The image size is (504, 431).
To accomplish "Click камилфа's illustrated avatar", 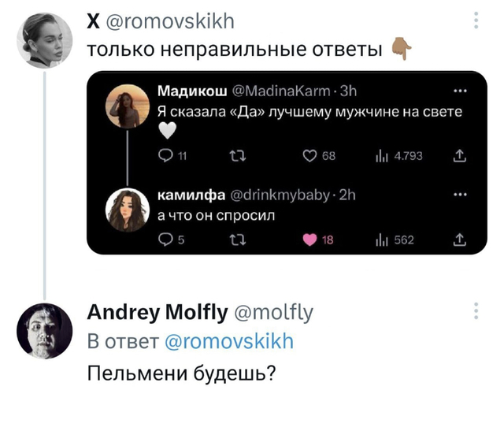I will [128, 210].
